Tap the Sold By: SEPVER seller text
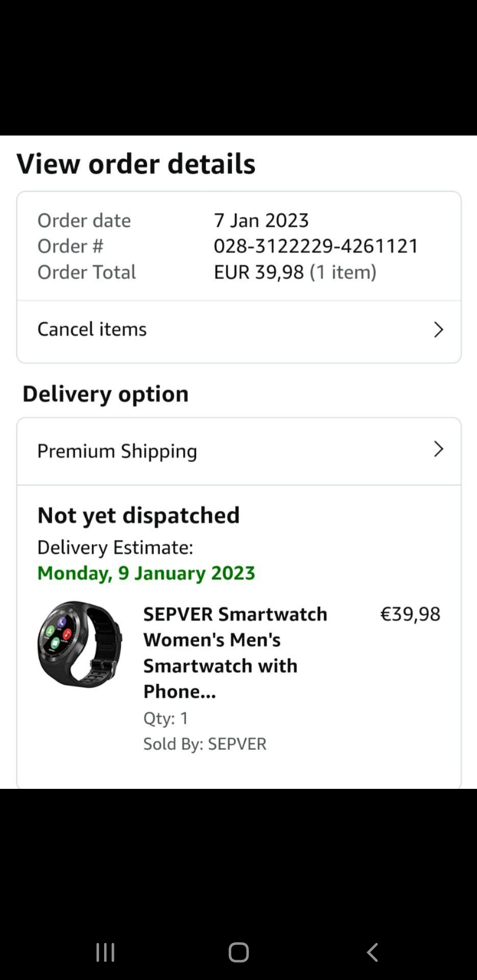Image resolution: width=477 pixels, height=980 pixels. click(205, 744)
